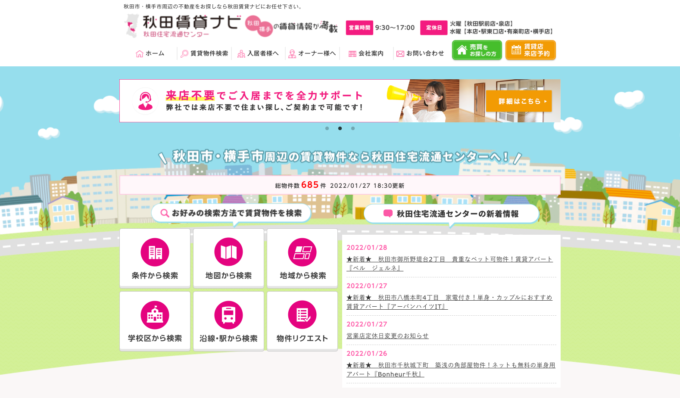The width and height of the screenshot is (680, 398).
Task: Go to ホーム in navigation bar
Action: tap(150, 53)
